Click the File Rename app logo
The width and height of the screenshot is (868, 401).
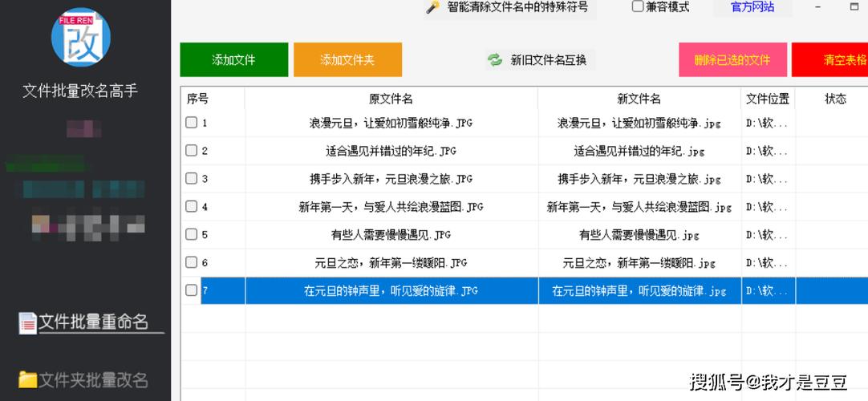pos(81,38)
